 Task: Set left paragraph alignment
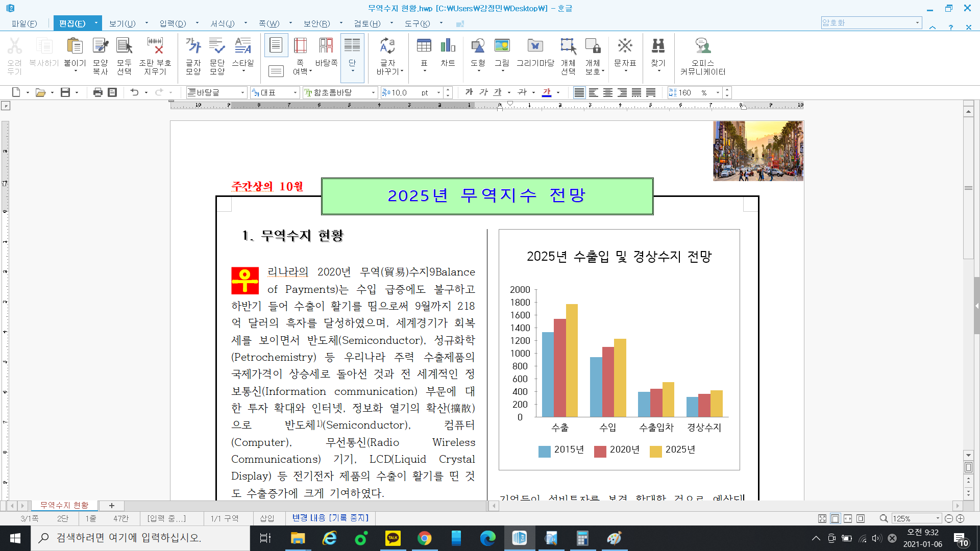(x=594, y=92)
